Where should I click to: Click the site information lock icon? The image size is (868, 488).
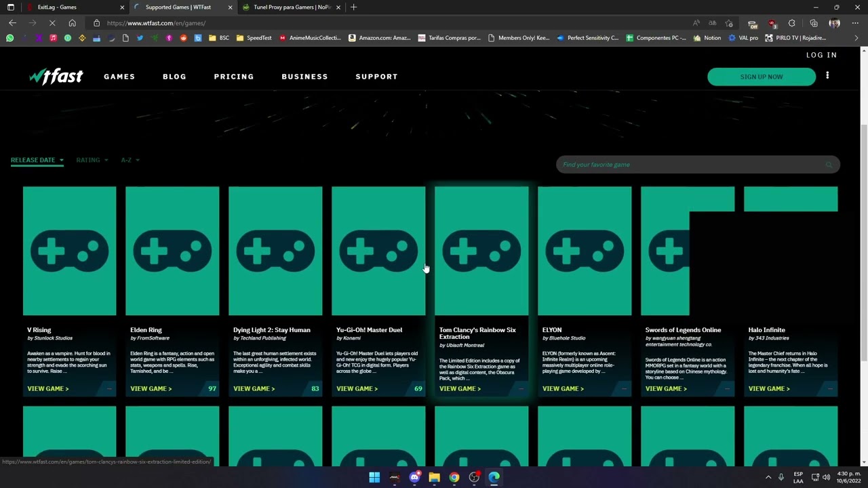click(96, 23)
